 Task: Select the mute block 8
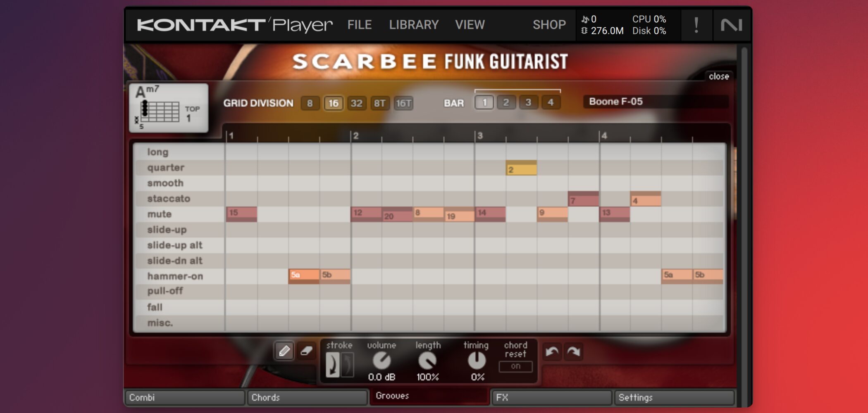point(428,214)
